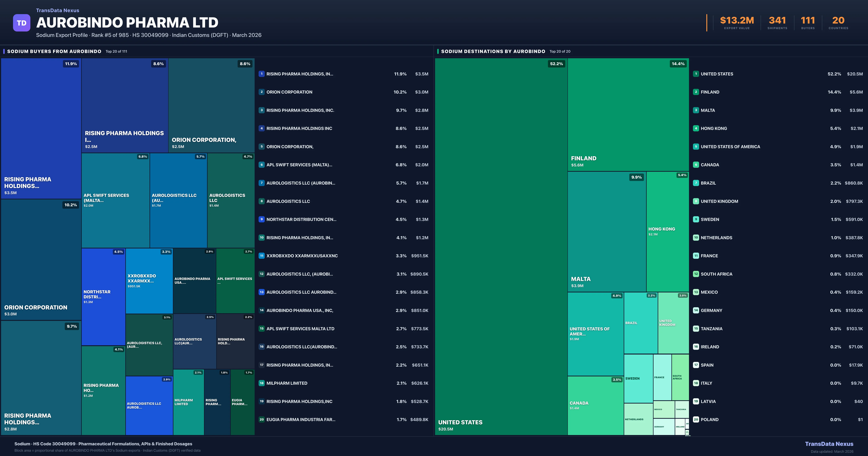
Task: Click the Milpharm Limited treemap tile
Action: (188, 402)
